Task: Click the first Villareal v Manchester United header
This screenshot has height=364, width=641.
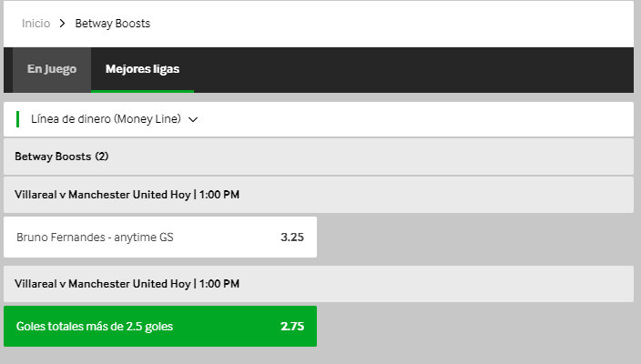Action: tap(319, 195)
